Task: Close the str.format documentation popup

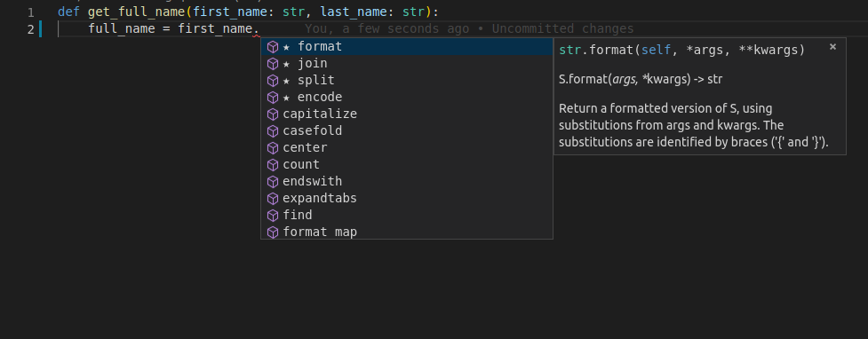Action: click(832, 47)
